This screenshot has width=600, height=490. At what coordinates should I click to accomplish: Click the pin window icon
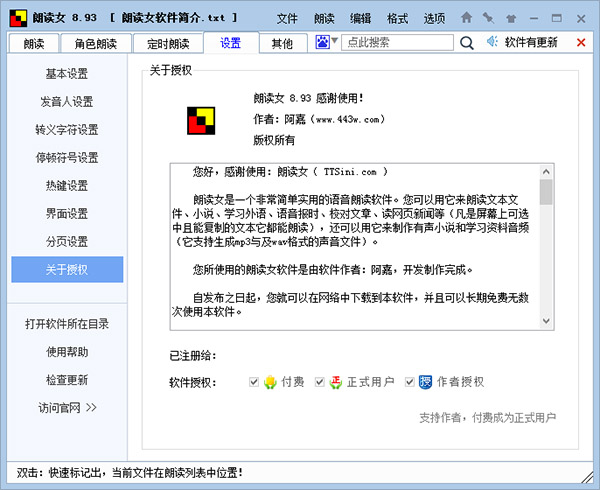488,18
